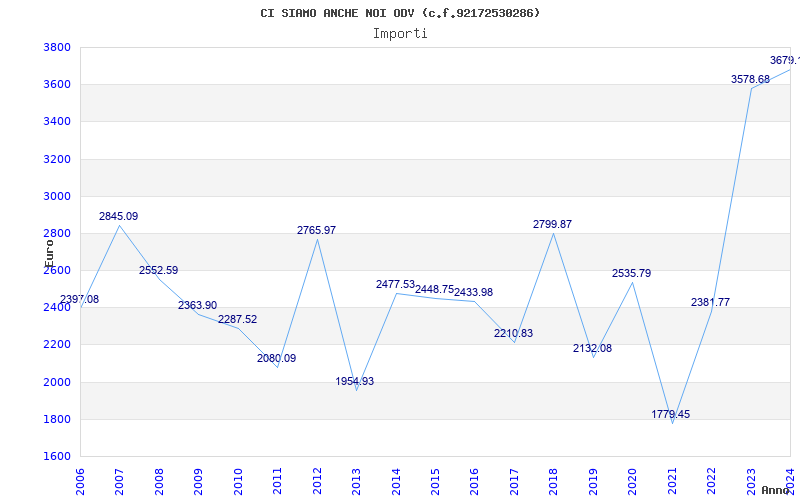
Task: Click the y-axis tick 3000
Action: coord(57,196)
